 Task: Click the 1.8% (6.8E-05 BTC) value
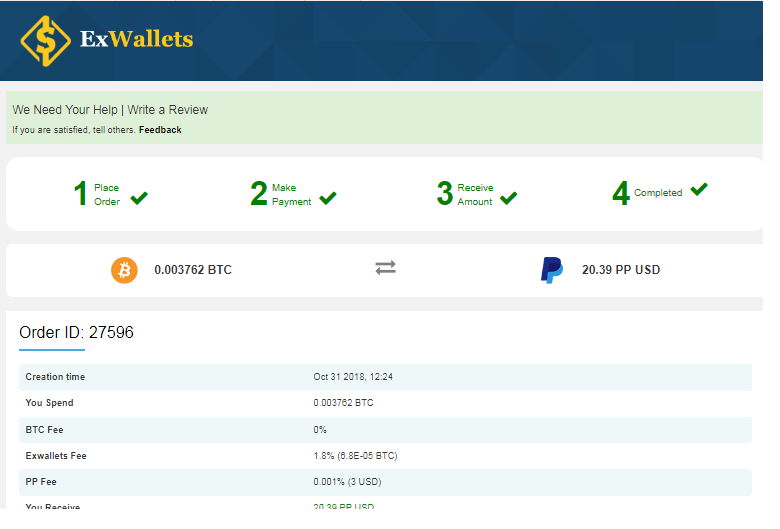[x=355, y=455]
